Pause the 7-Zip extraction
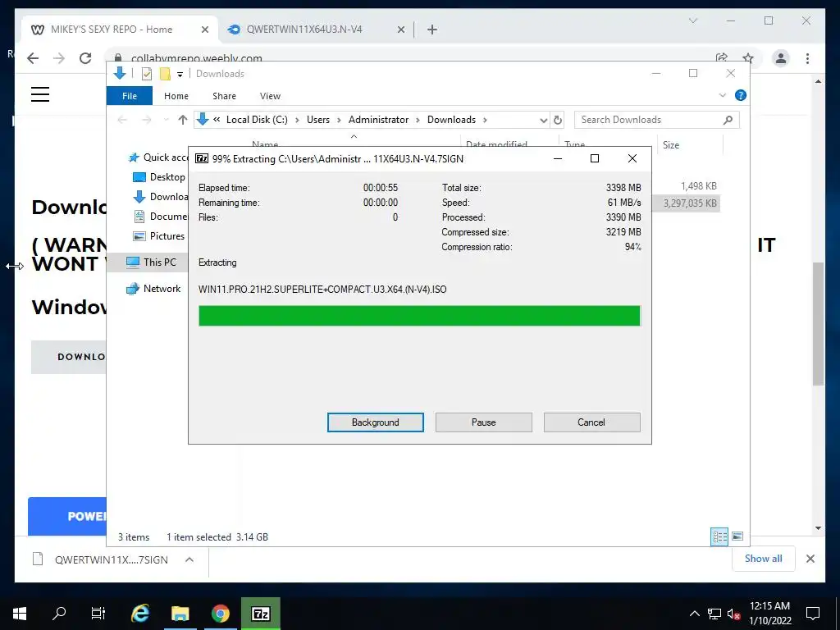 click(x=484, y=422)
